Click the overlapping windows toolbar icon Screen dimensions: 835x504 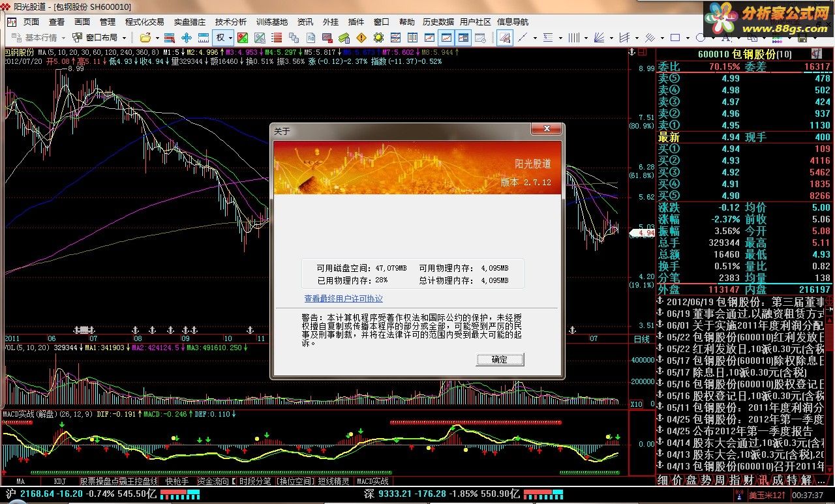click(294, 38)
